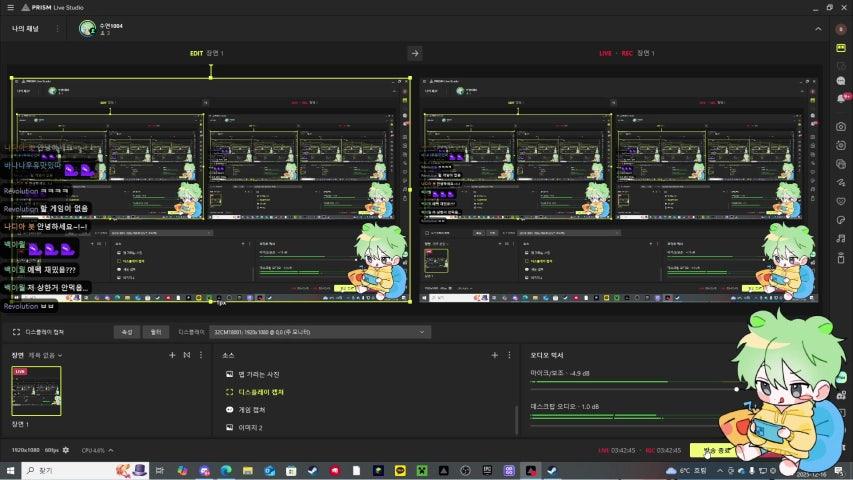Expand the CPU usage chevron
This screenshot has height=480, width=853.
pyautogui.click(x=111, y=450)
